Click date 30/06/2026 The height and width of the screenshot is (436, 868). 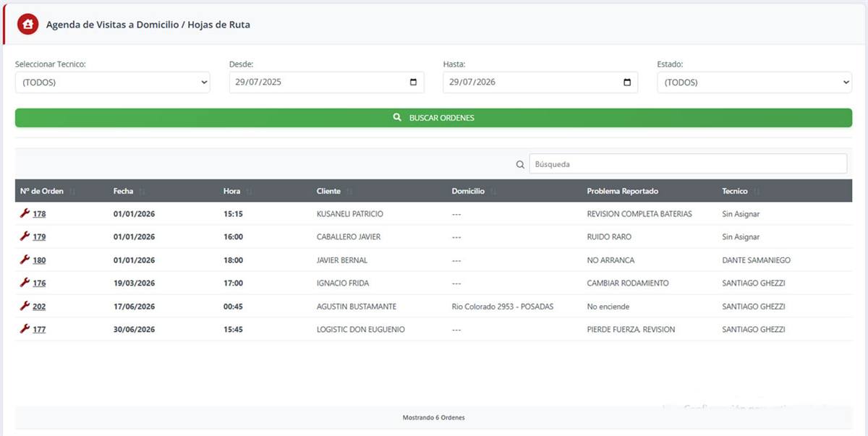point(135,330)
